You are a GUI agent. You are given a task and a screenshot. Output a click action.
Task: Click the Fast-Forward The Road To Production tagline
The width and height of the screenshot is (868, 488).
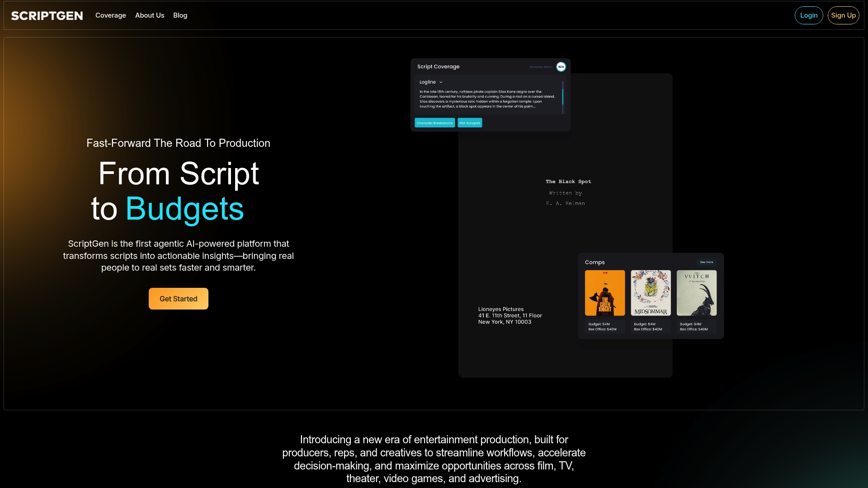click(178, 143)
